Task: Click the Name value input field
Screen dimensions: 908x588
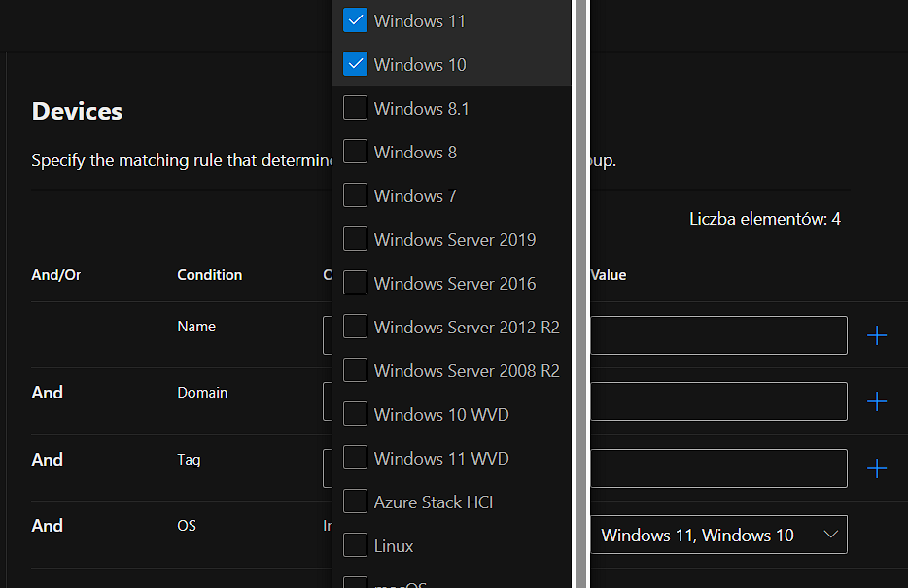Action: click(718, 335)
